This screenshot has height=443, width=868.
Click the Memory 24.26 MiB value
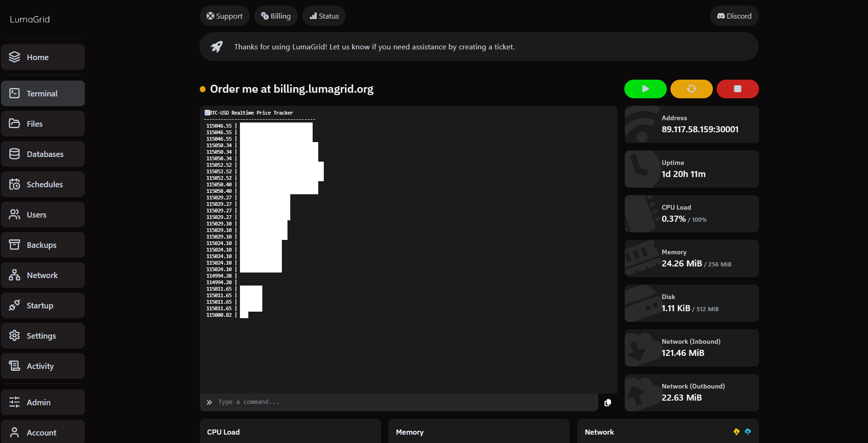click(x=682, y=264)
